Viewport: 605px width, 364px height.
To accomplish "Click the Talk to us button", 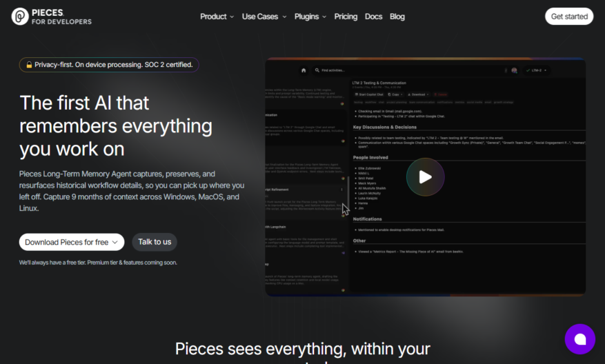I will 155,242.
